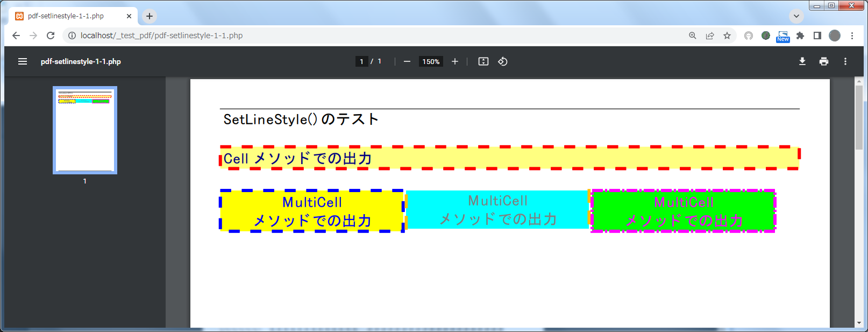
Task: Zoom out of the PDF
Action: tap(407, 61)
